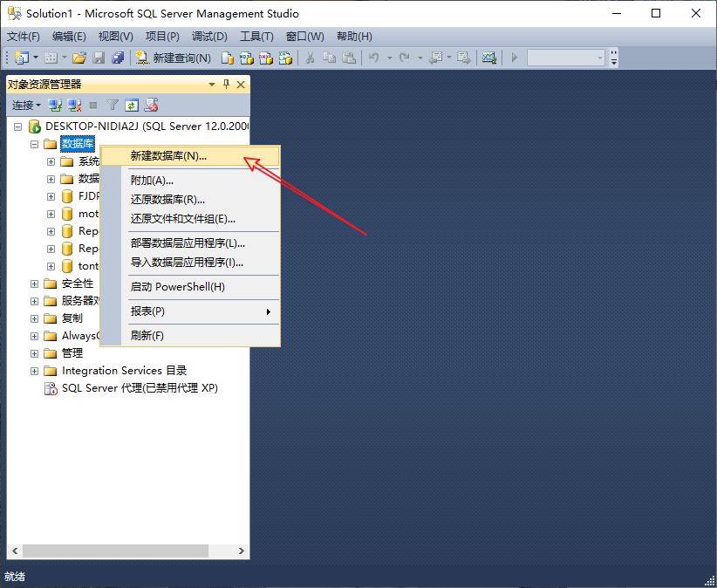717x588 pixels.
Task: Click the Save disk icon
Action: (x=99, y=58)
